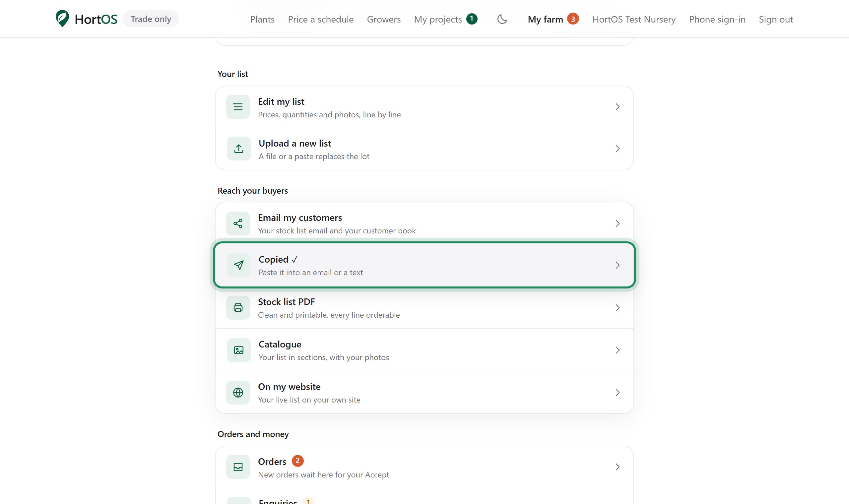Image resolution: width=849 pixels, height=504 pixels.
Task: Click the Edit my list lines icon
Action: [x=238, y=107]
